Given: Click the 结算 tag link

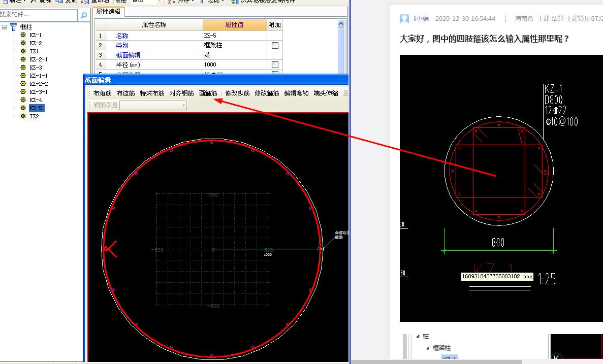Looking at the screenshot, I should [x=558, y=18].
